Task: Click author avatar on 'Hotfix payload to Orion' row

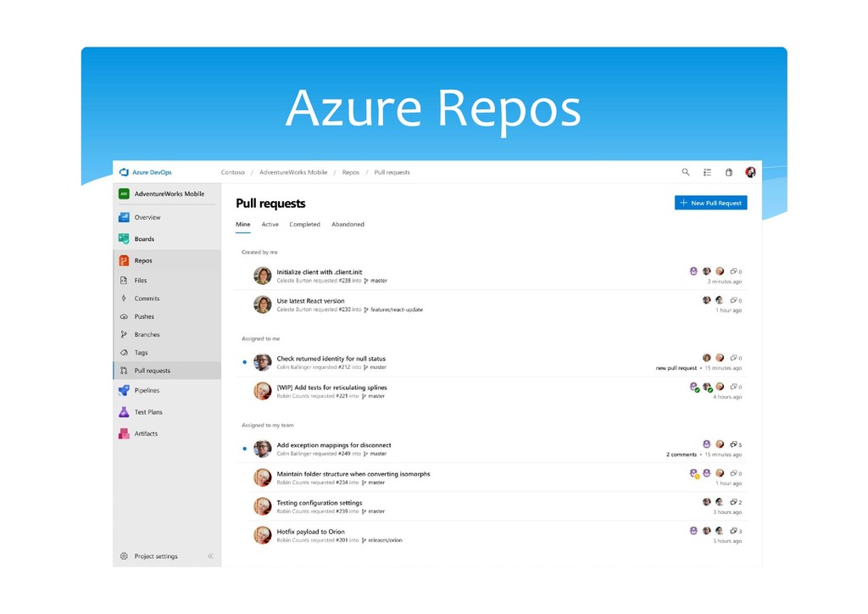Action: (263, 535)
